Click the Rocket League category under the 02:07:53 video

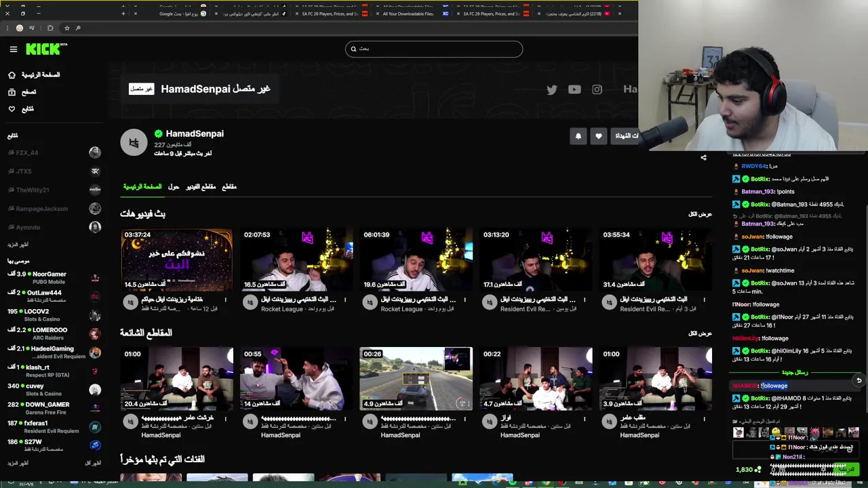[x=281, y=309]
